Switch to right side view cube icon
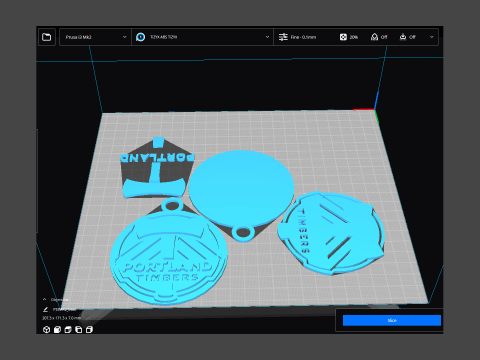This screenshot has height=360, width=480. (89, 330)
